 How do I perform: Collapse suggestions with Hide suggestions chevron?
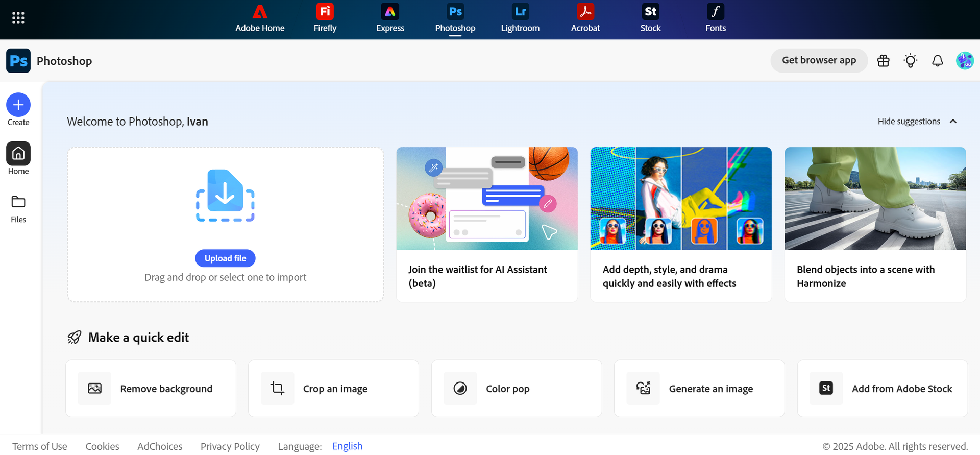coord(953,122)
